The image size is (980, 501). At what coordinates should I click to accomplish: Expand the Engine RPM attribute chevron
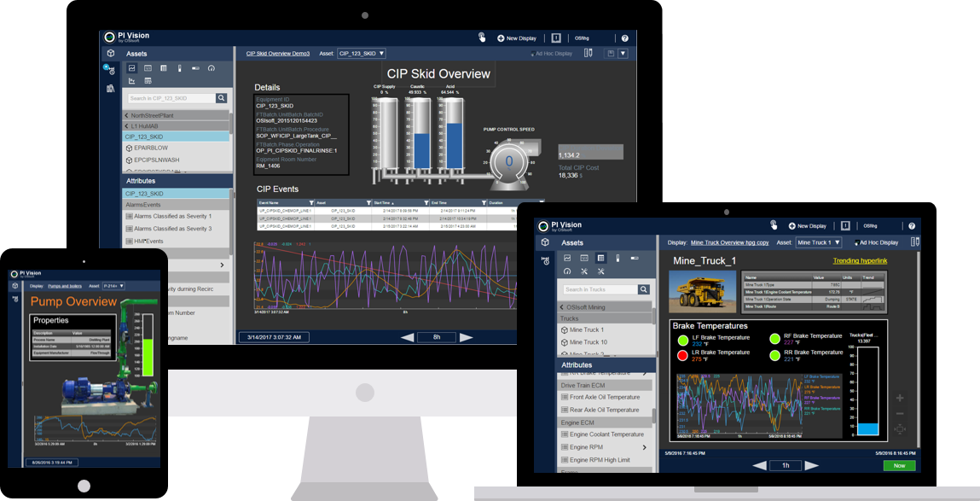644,447
